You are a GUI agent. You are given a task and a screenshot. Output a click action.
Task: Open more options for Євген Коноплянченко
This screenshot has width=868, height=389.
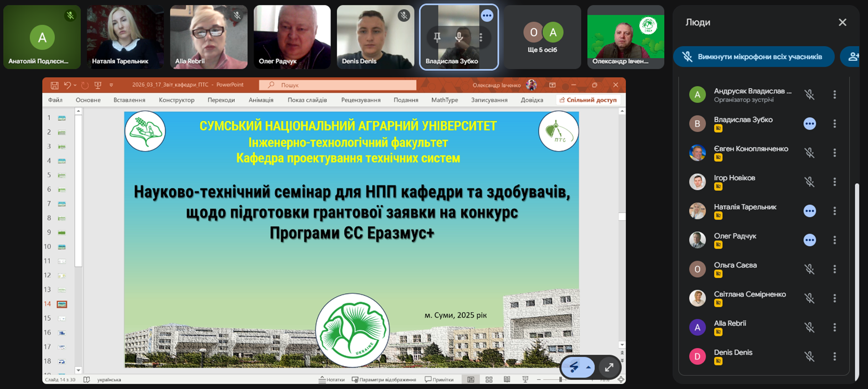(835, 153)
